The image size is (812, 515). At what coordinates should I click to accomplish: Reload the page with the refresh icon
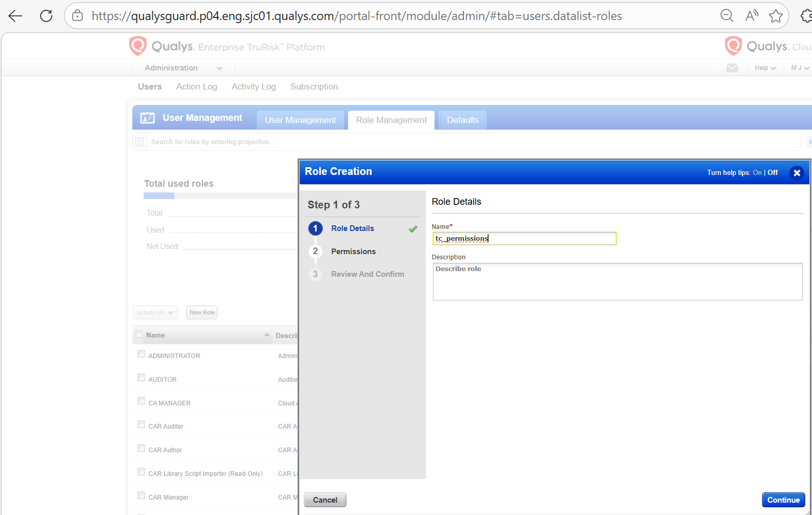click(x=46, y=16)
